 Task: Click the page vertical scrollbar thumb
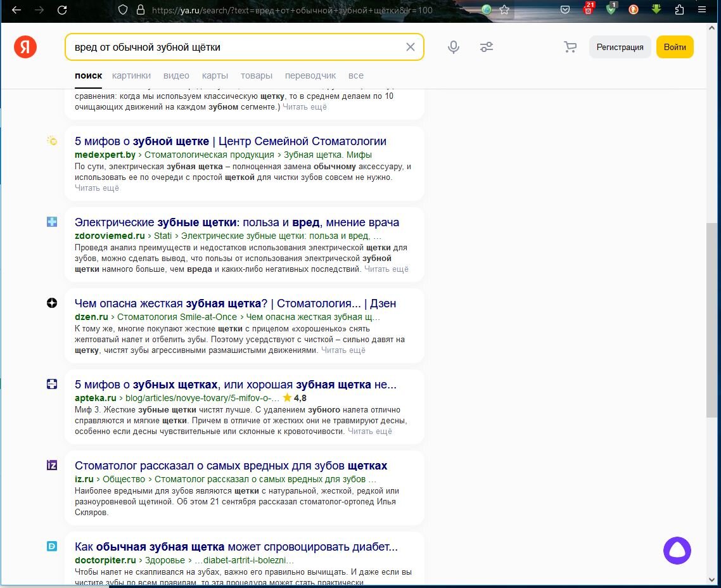pyautogui.click(x=711, y=319)
